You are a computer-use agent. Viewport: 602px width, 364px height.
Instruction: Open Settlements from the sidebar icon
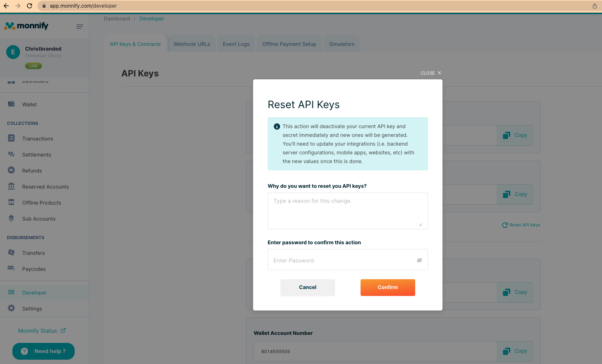click(x=11, y=154)
